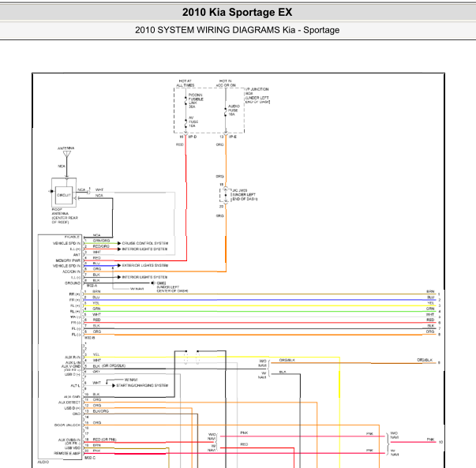Click the "M02-B" connector label
Screen dimensions: 476x468
(89, 338)
